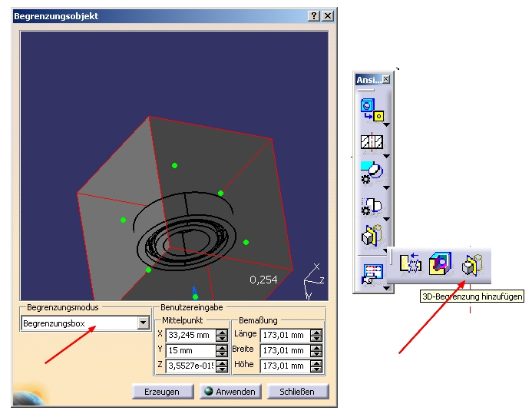Click the XYZ axis triad in preview
532x414 pixels.
coord(313,281)
